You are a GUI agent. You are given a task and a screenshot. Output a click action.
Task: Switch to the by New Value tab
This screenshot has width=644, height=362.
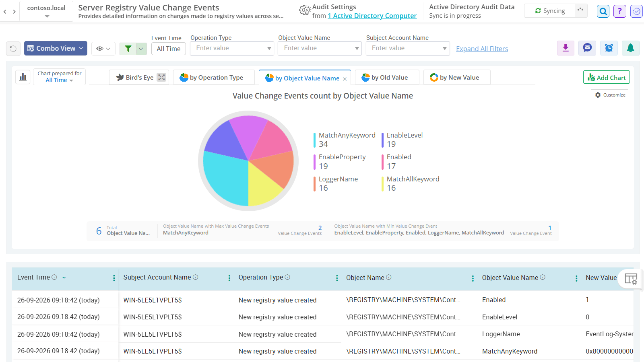pos(457,77)
